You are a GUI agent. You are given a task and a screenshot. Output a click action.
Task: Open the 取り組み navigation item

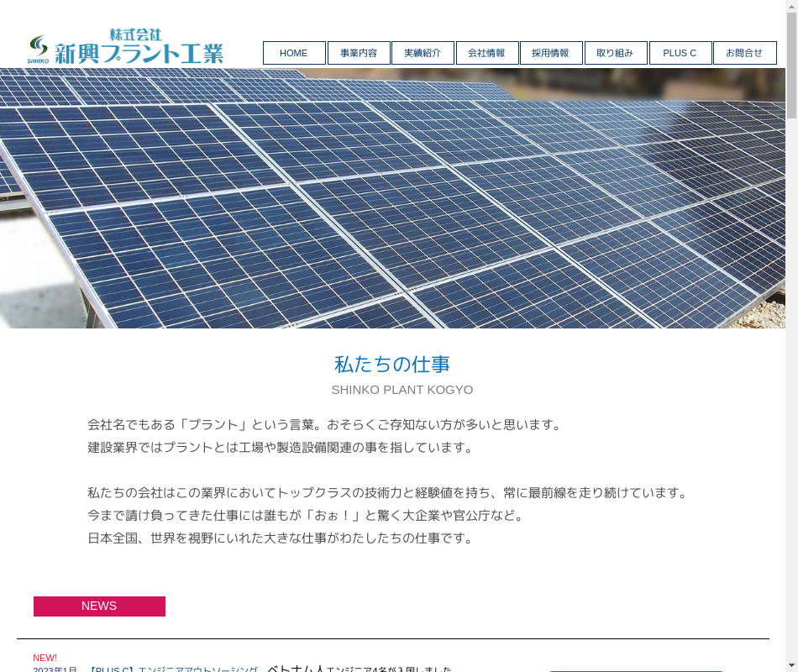coord(616,53)
